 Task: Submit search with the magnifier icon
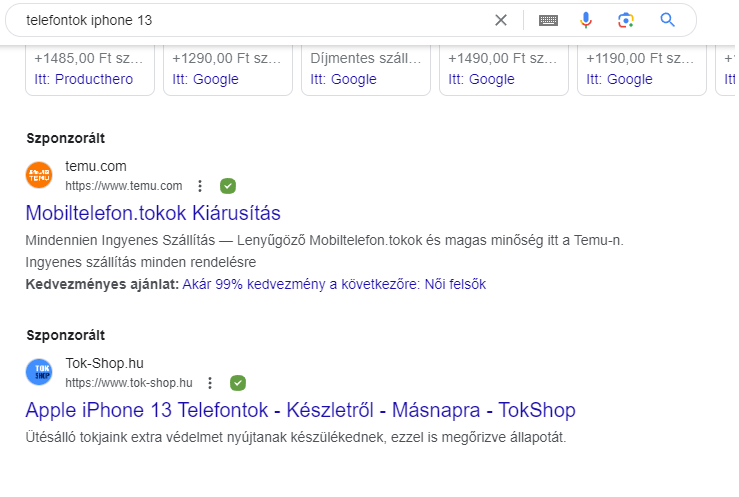668,20
